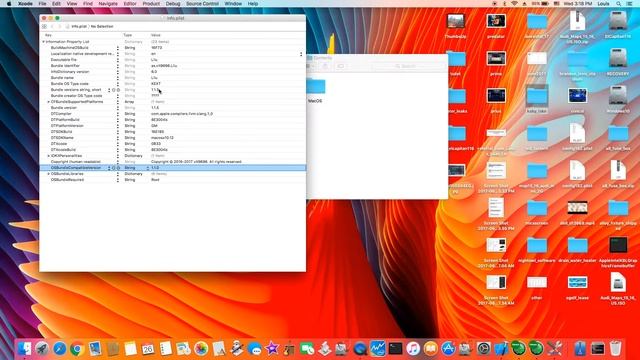Open the Xcode application menu
This screenshot has width=640, height=360.
click(x=25, y=4)
